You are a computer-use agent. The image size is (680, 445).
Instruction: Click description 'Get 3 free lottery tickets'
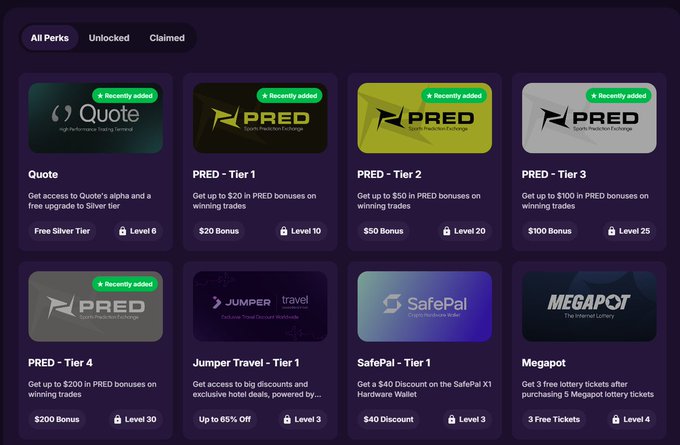click(588, 389)
